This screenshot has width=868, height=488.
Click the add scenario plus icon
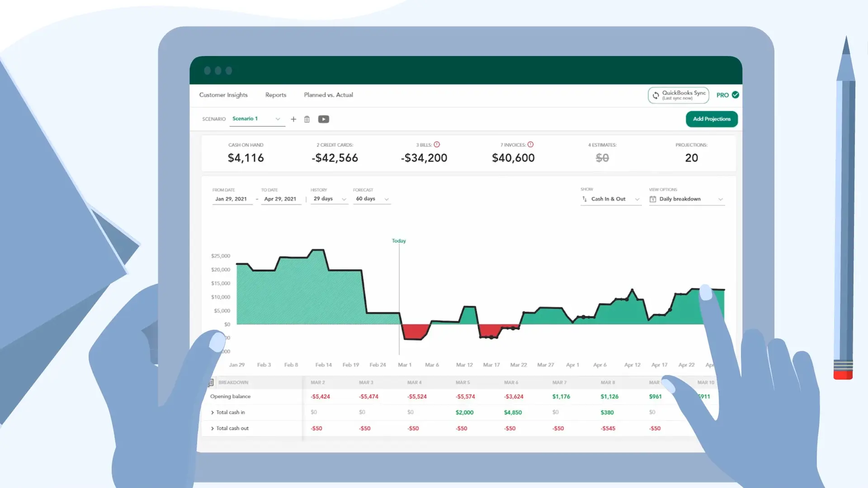[293, 119]
